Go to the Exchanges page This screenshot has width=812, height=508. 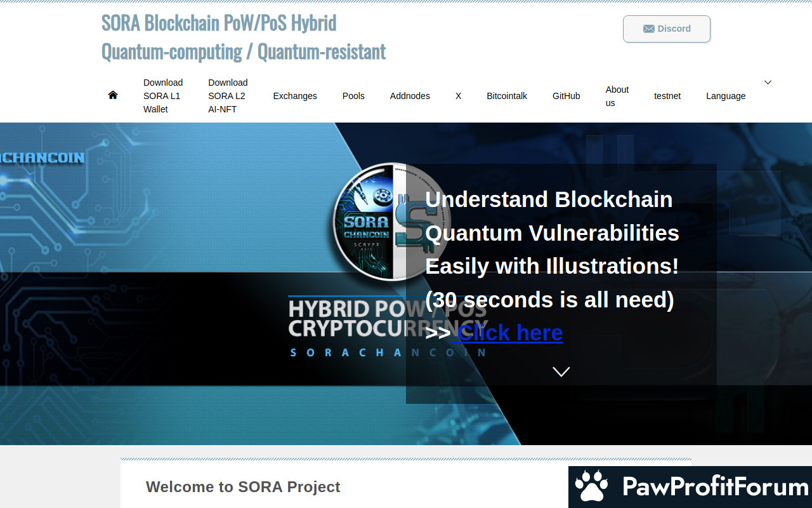pos(295,96)
